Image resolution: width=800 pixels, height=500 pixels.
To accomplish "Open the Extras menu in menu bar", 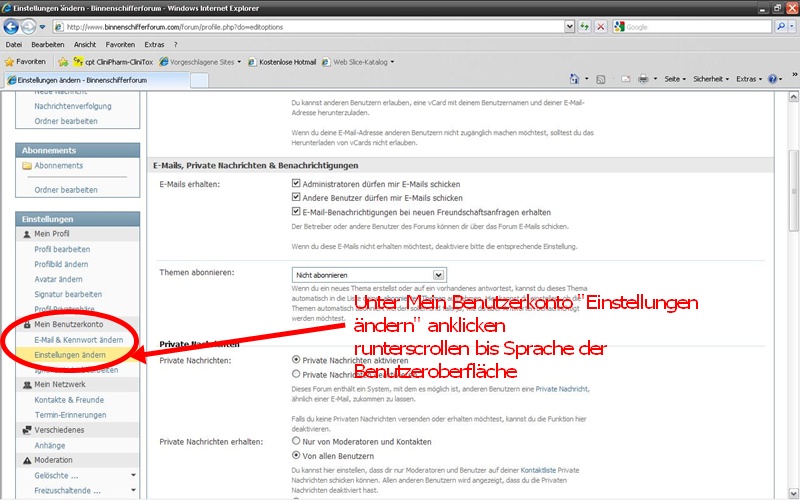I will (x=156, y=45).
